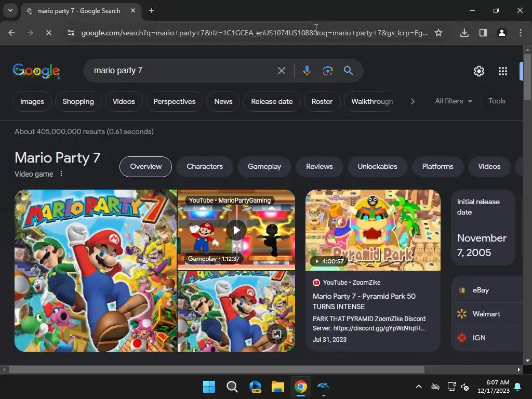Open the large Mario Party 7 cover image
Viewport: 532px width, 399px height.
pos(96,270)
